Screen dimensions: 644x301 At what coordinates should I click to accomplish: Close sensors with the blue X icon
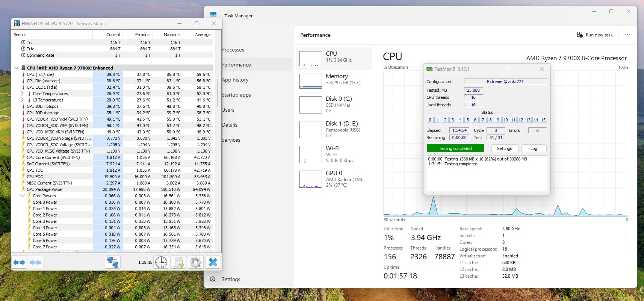213,262
